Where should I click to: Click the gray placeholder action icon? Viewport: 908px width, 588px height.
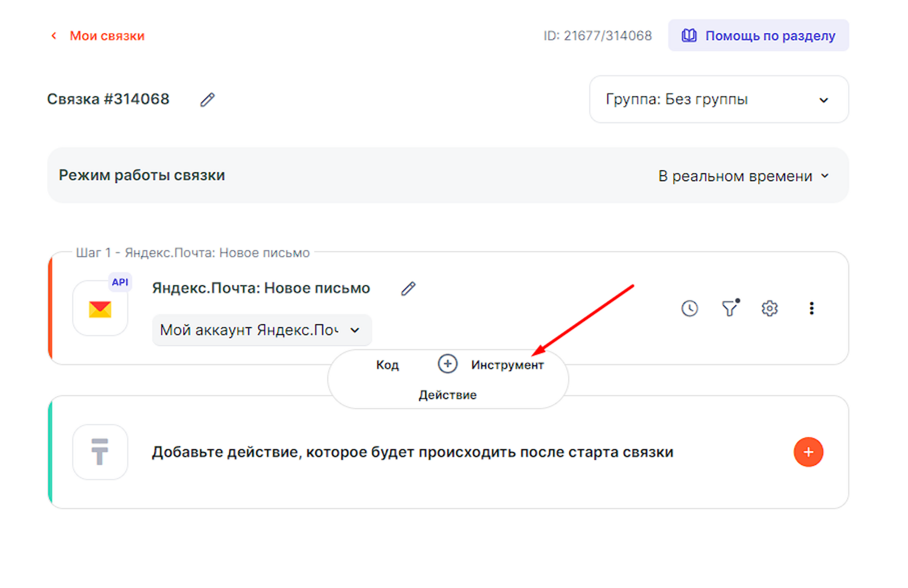pos(100,452)
